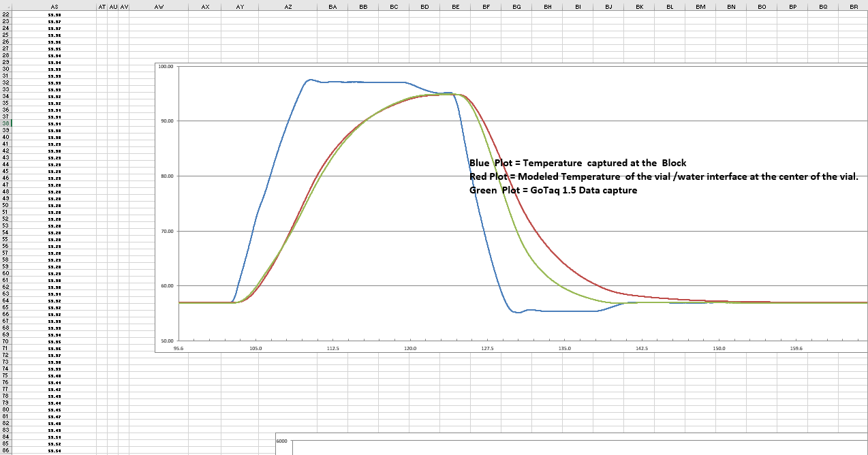Select the column BR header
This screenshot has height=455, width=868.
tap(853, 6)
